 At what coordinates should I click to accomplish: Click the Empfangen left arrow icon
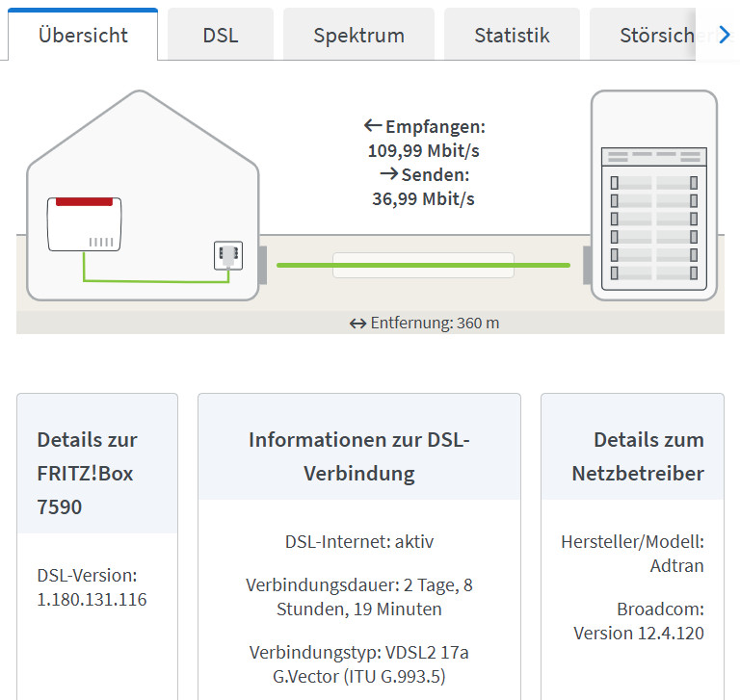373,126
